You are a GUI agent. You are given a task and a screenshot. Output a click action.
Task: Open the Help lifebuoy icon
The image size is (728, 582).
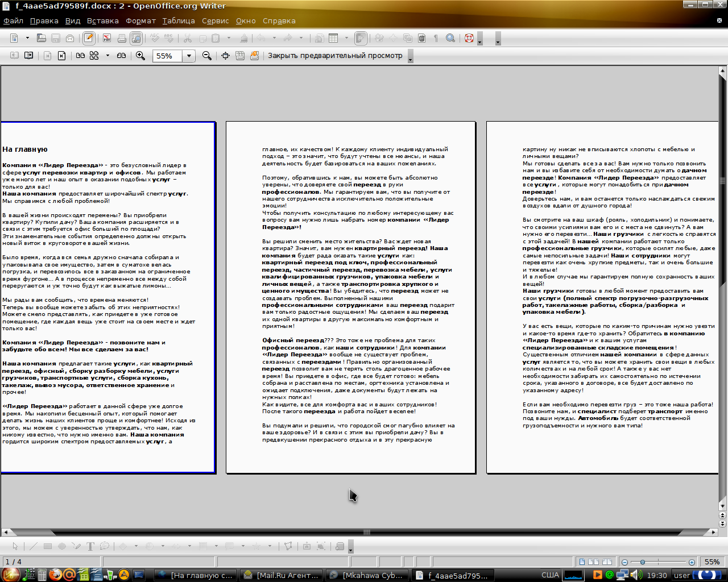469,38
